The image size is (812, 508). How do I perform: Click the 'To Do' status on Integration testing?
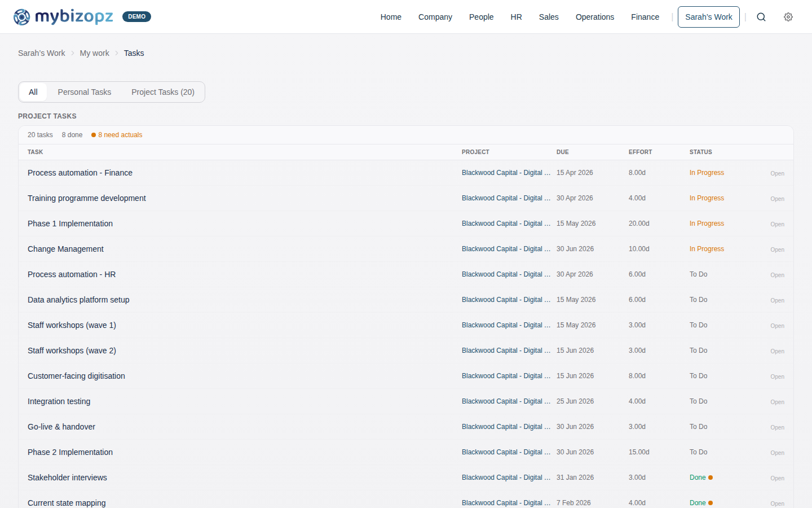pos(698,401)
